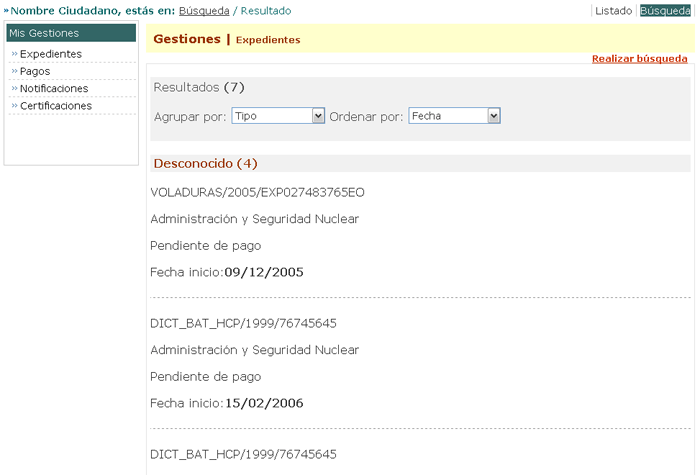Click Resultado in the breadcrumb trail
The width and height of the screenshot is (700, 475).
266,11
